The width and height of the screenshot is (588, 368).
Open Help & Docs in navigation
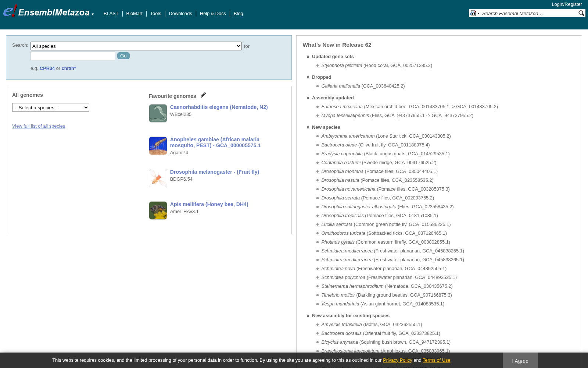pos(213,14)
